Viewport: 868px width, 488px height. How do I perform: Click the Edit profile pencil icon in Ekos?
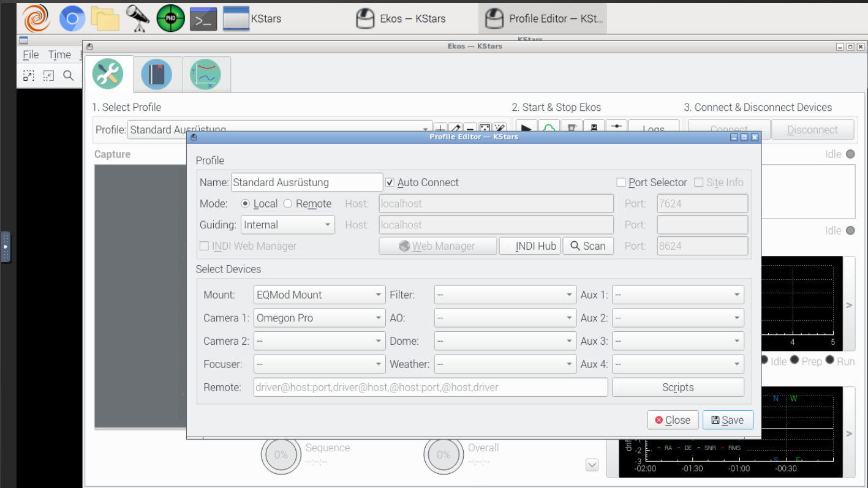[x=455, y=129]
